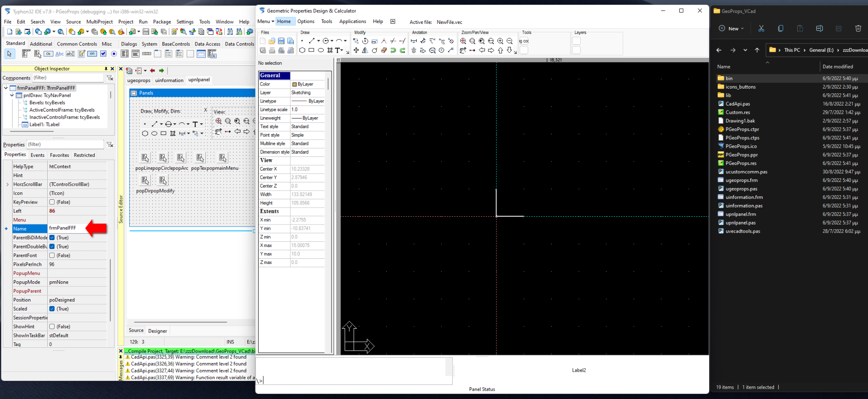
Task: Toggle the Scaled property checkbox
Action: (x=52, y=309)
